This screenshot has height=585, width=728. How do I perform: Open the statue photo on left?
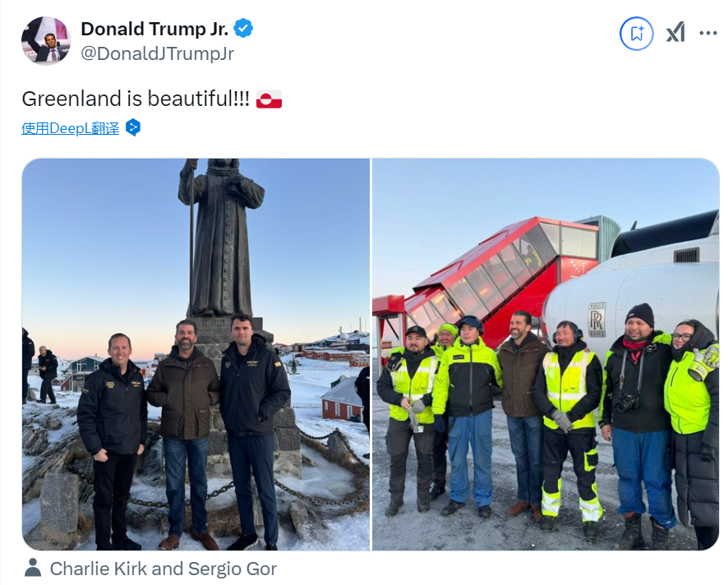click(196, 354)
